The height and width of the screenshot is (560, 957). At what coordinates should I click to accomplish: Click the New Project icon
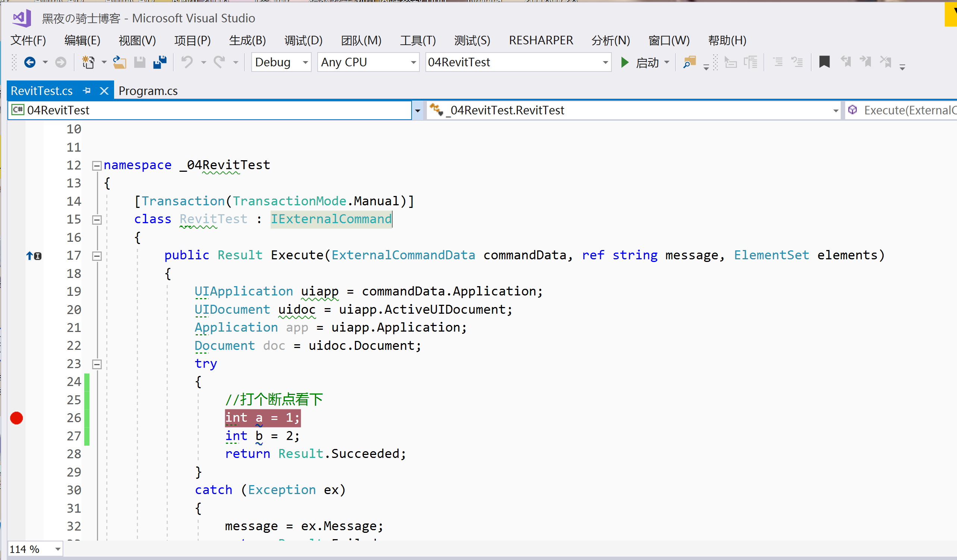coord(88,62)
